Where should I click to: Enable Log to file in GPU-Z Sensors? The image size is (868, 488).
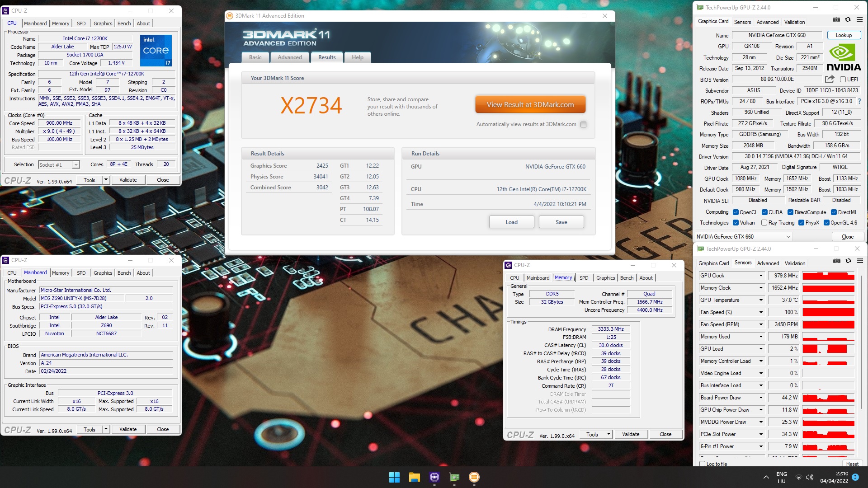tap(703, 464)
